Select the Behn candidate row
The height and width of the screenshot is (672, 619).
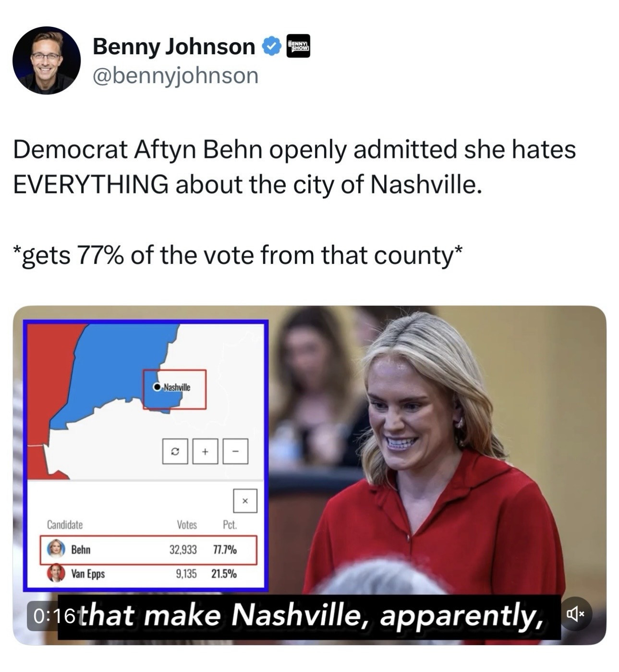click(148, 550)
